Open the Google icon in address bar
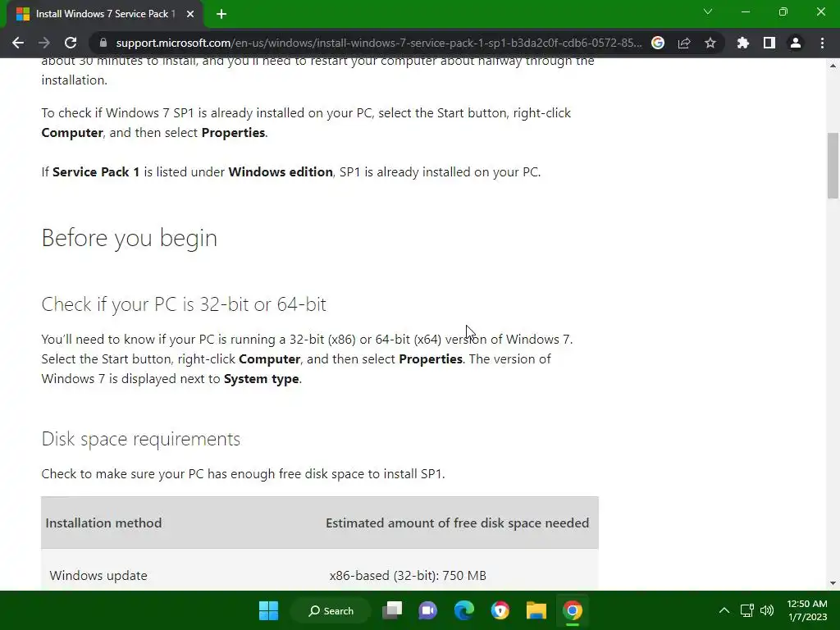 click(658, 43)
